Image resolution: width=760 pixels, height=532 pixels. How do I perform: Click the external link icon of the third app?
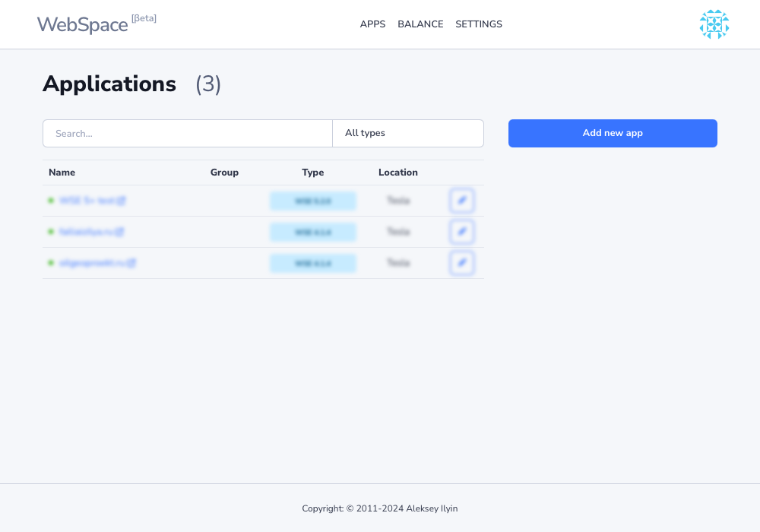131,263
